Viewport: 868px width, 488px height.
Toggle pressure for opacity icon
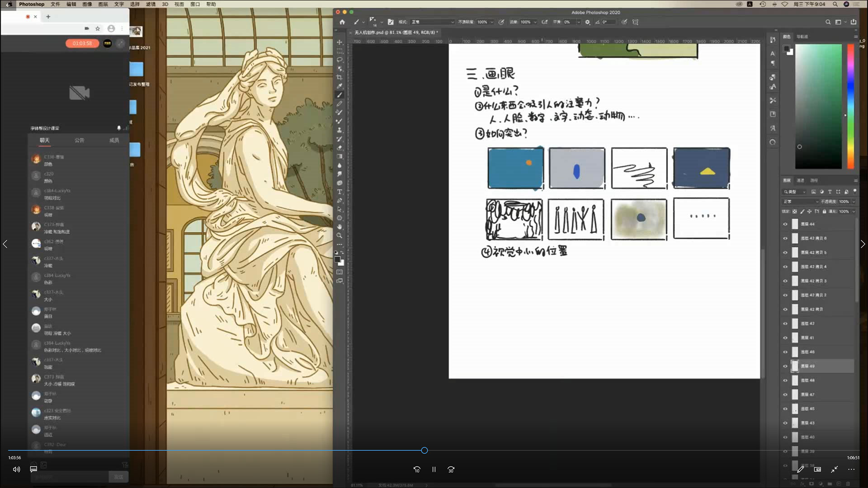(x=501, y=22)
